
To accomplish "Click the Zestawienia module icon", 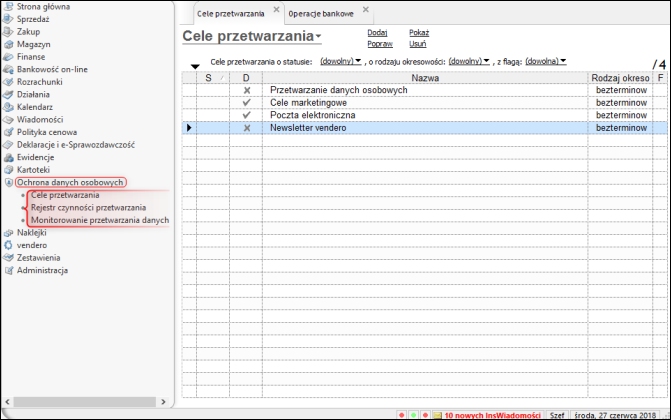I will coord(8,258).
